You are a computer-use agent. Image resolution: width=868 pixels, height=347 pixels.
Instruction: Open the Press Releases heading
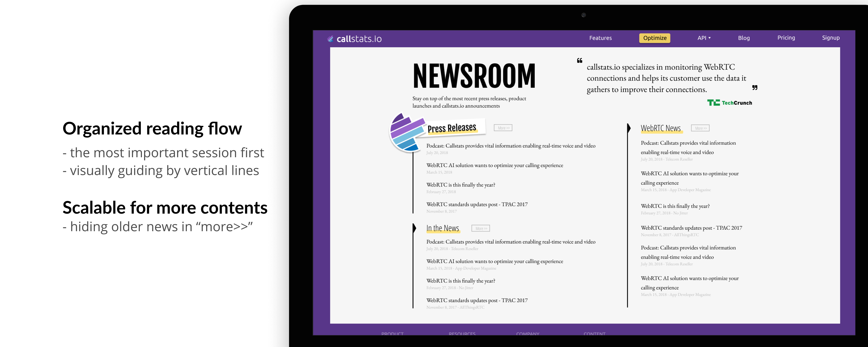point(452,128)
